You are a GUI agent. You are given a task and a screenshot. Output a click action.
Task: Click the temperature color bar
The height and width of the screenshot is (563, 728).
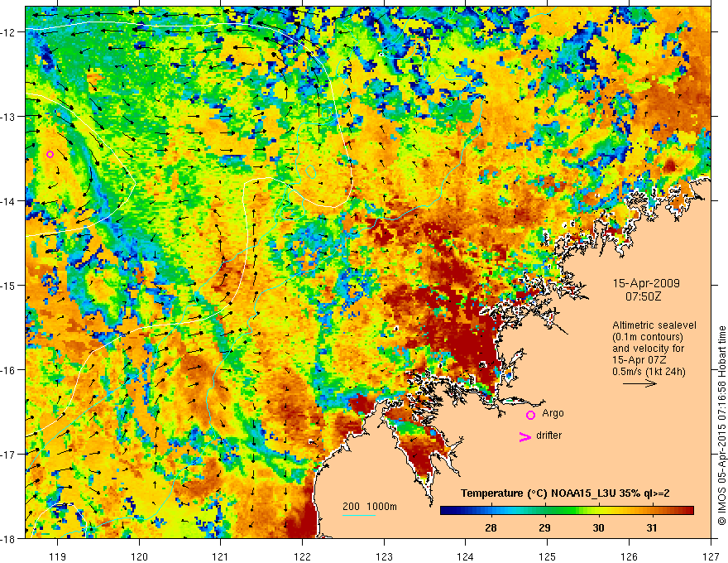tap(567, 511)
